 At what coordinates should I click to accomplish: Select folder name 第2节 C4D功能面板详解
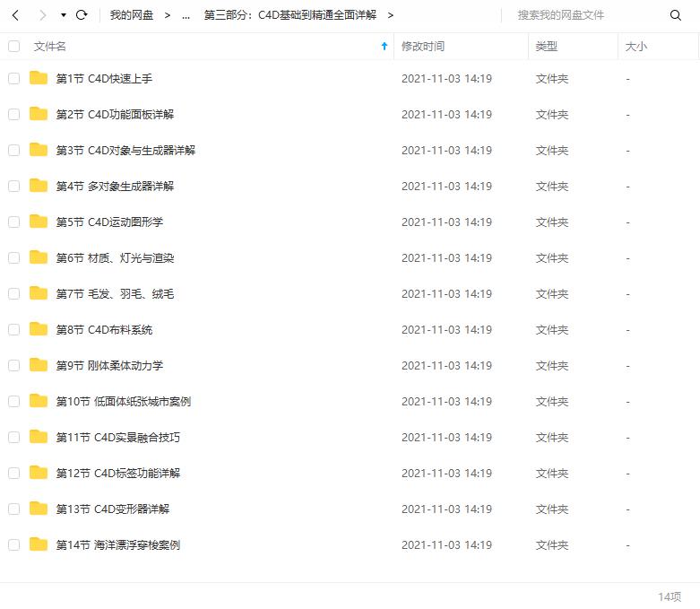(115, 115)
